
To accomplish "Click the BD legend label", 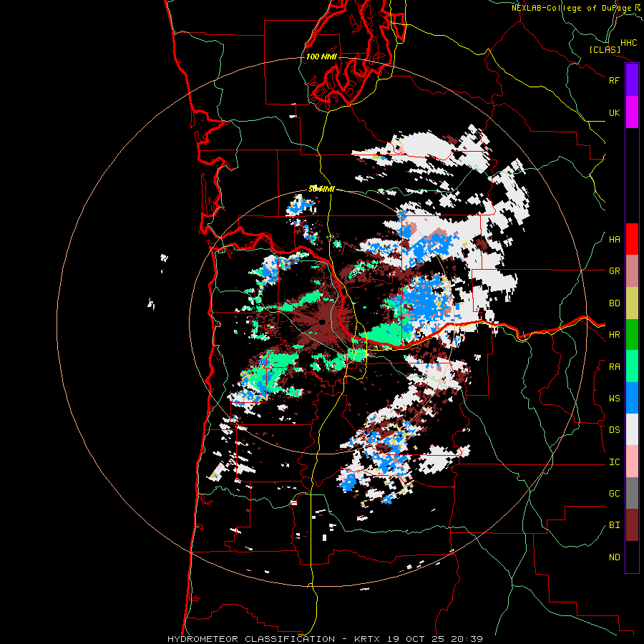I will (614, 303).
